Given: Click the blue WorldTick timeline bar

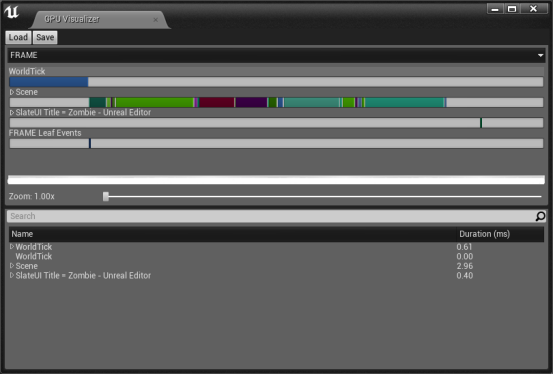Looking at the screenshot, I should click(49, 82).
